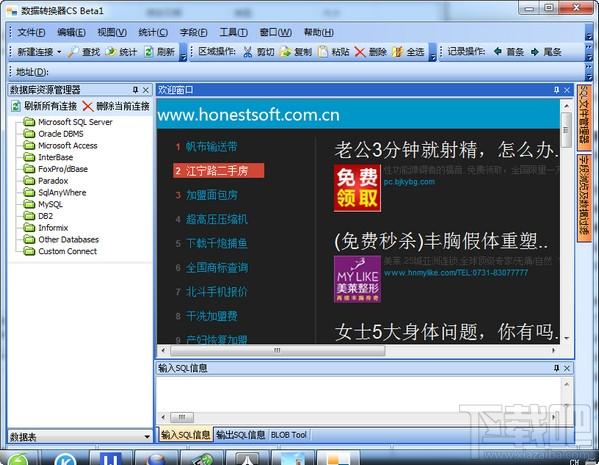Click the MY LIKE ad thumbnail

(x=357, y=279)
